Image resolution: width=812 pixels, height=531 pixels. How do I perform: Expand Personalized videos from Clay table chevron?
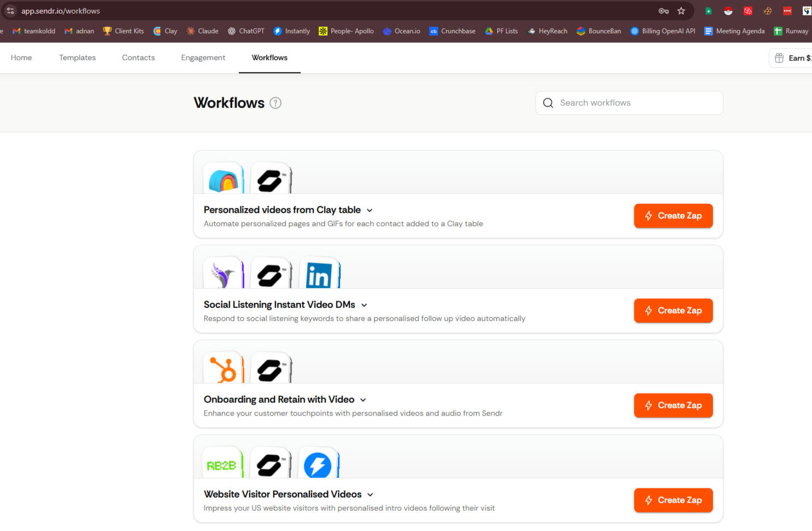[x=370, y=210]
